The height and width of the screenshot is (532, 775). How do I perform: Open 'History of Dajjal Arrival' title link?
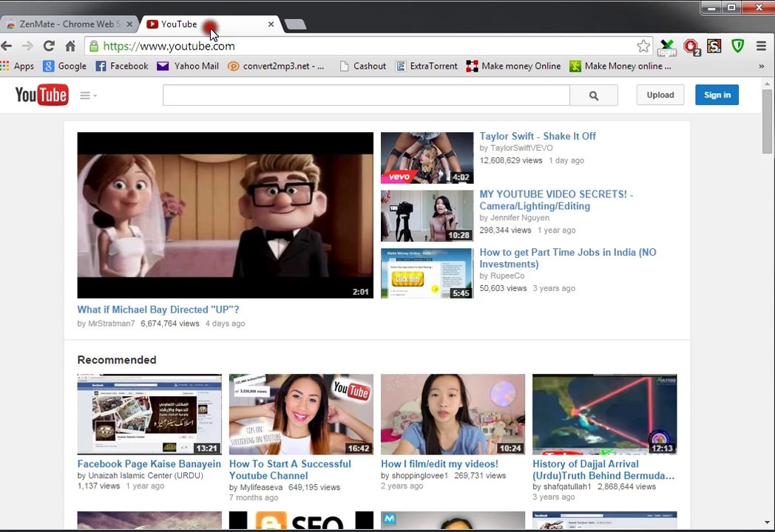pos(603,470)
